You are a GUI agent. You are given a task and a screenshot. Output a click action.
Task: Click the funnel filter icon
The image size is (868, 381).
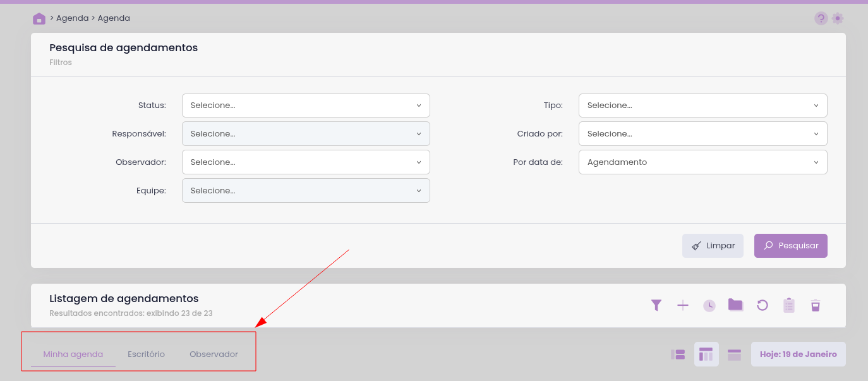pyautogui.click(x=656, y=306)
